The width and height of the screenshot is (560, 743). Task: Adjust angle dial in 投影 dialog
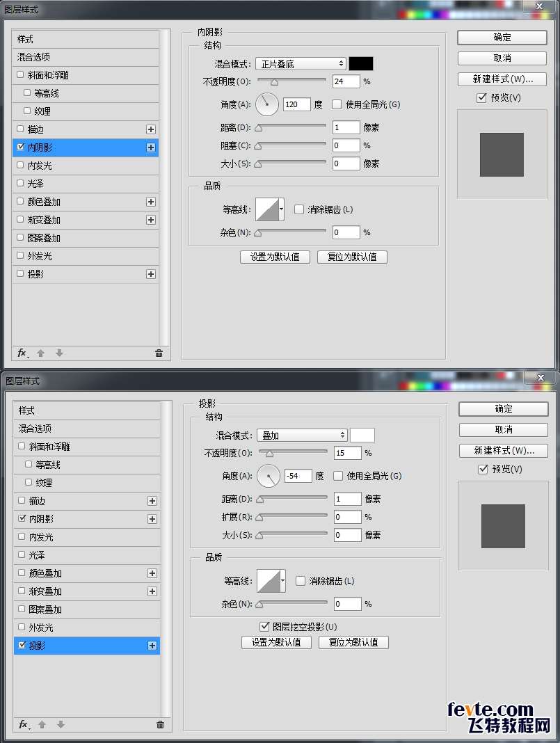tap(268, 476)
